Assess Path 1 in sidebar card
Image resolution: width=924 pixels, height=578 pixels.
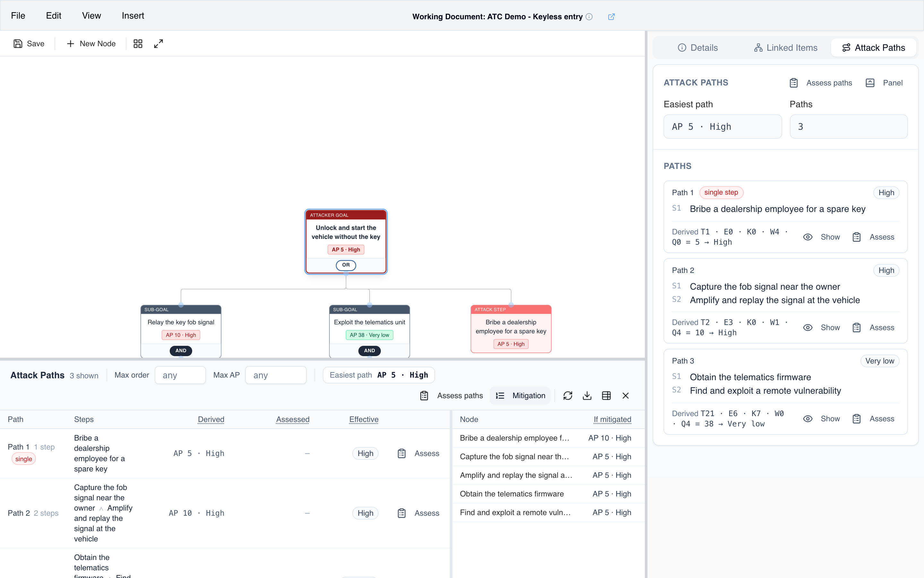[x=873, y=237]
